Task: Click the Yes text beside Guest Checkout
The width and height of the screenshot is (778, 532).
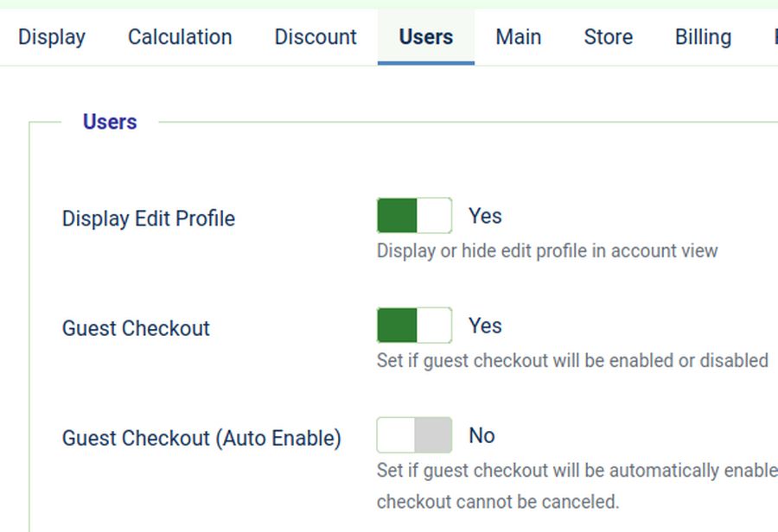Action: coord(485,326)
